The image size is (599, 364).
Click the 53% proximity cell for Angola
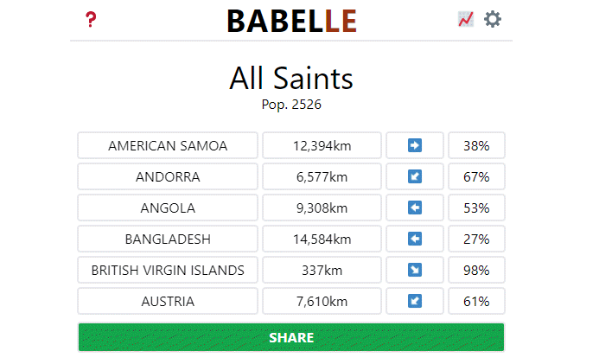pyautogui.click(x=476, y=208)
